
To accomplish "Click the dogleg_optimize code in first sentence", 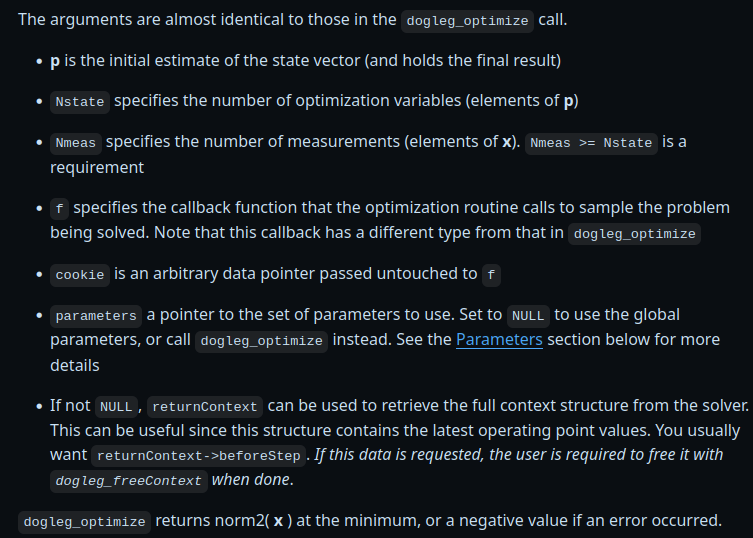I will pyautogui.click(x=467, y=21).
